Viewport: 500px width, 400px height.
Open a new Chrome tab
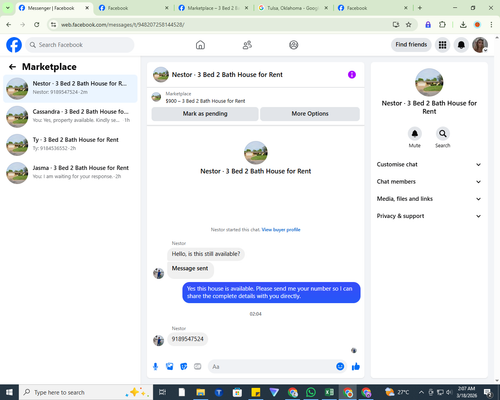(x=420, y=8)
